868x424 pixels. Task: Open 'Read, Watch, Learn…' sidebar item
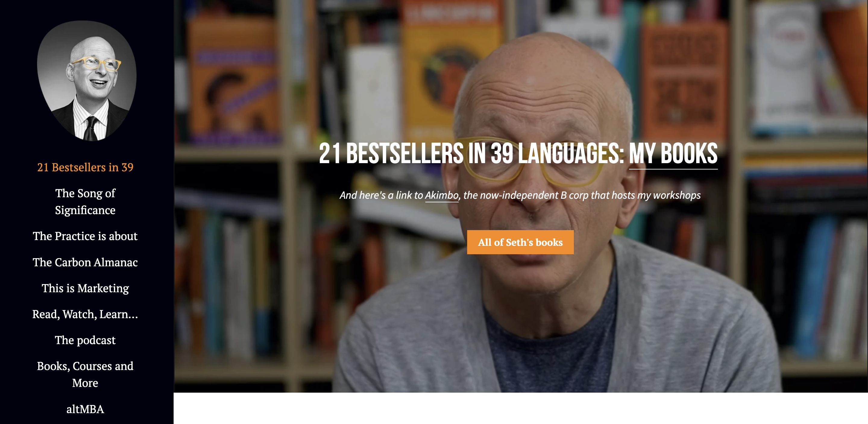pyautogui.click(x=85, y=314)
